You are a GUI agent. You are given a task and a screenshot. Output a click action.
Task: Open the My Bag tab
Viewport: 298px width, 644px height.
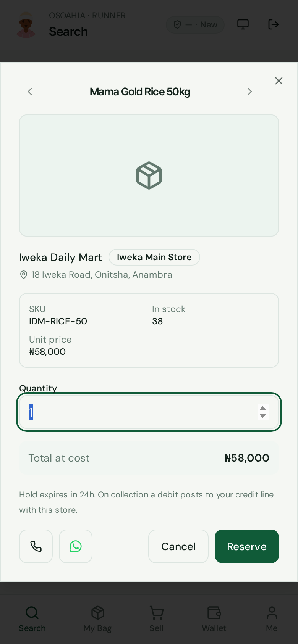[97, 620]
